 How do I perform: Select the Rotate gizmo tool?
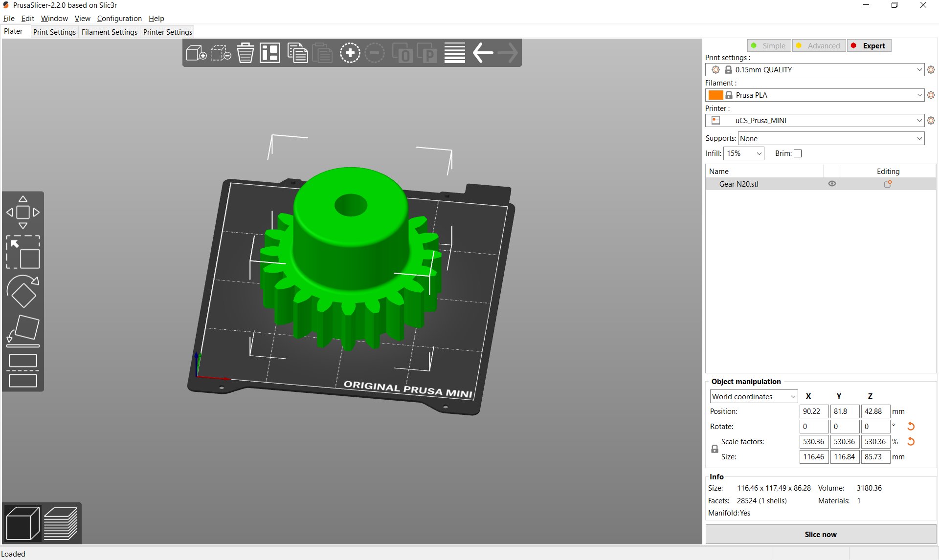pyautogui.click(x=23, y=291)
